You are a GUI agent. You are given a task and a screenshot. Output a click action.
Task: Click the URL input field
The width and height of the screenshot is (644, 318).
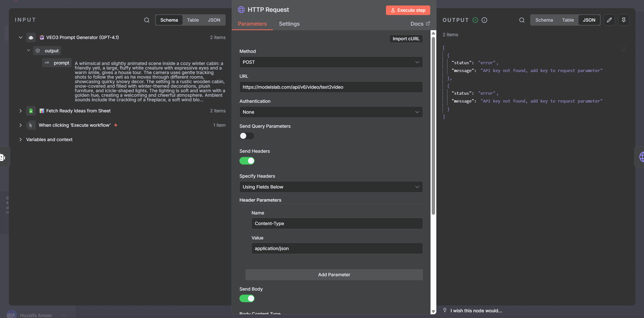tap(331, 87)
